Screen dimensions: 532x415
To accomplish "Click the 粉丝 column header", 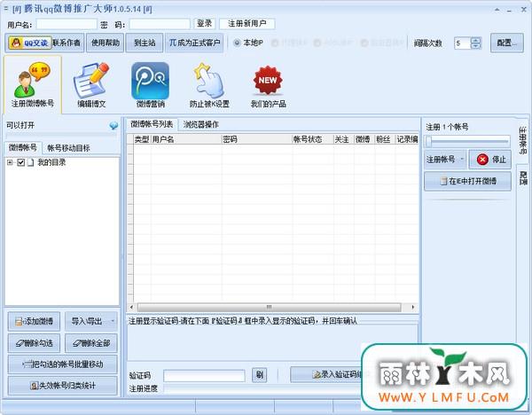I will click(x=385, y=139).
